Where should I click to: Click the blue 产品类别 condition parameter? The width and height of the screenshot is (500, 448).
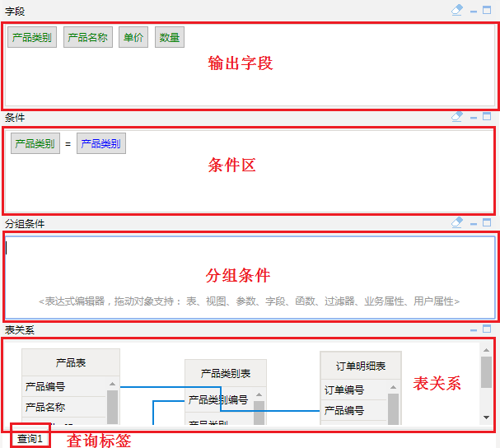pyautogui.click(x=101, y=143)
